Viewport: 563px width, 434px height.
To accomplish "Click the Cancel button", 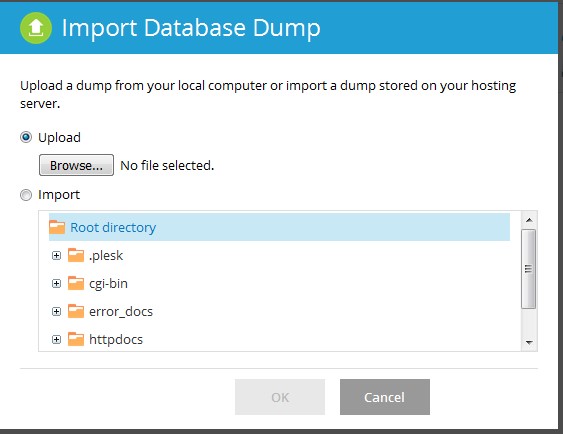I will coord(385,397).
